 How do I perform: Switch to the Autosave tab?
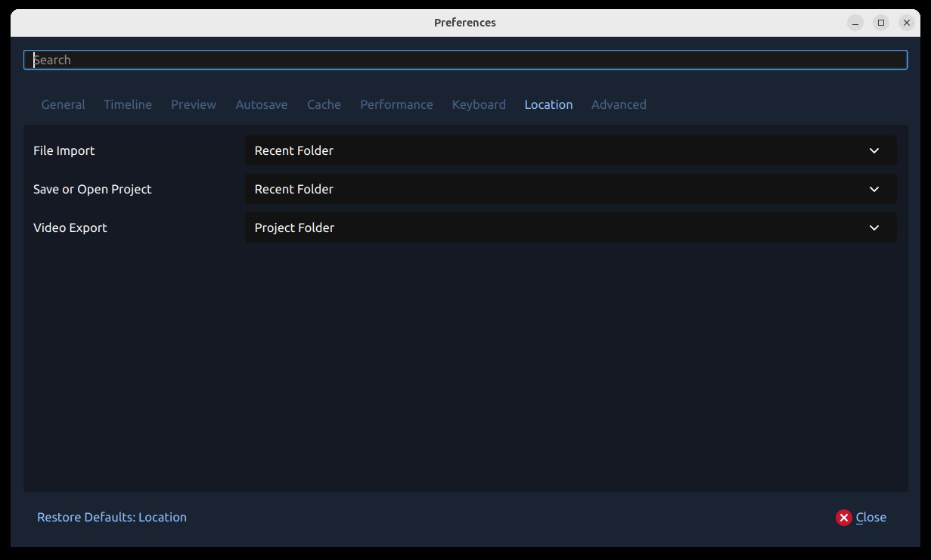[x=261, y=104]
